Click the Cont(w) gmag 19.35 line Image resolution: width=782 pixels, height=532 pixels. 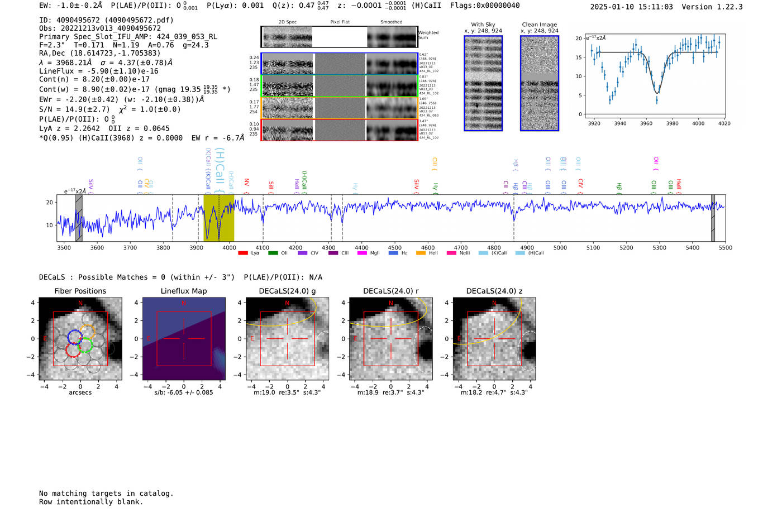(135, 89)
